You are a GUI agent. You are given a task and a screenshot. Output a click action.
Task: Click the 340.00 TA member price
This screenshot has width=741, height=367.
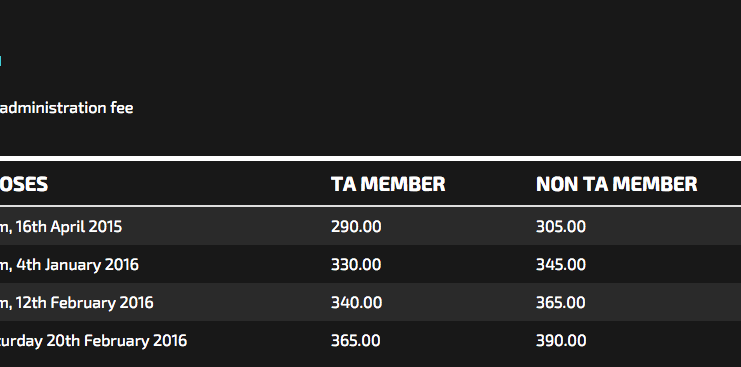coord(356,302)
